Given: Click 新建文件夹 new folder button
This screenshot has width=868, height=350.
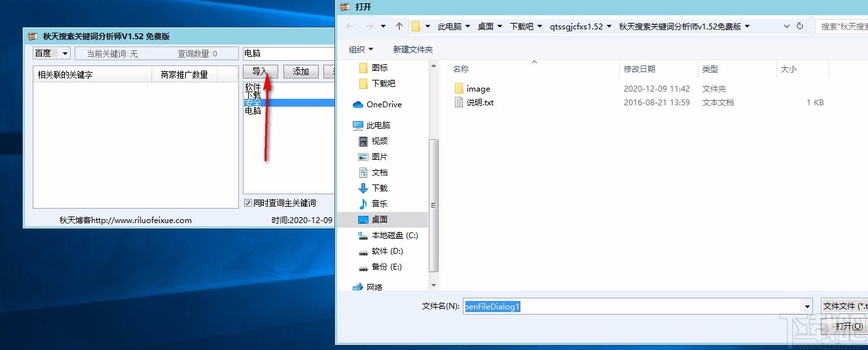Looking at the screenshot, I should [413, 49].
